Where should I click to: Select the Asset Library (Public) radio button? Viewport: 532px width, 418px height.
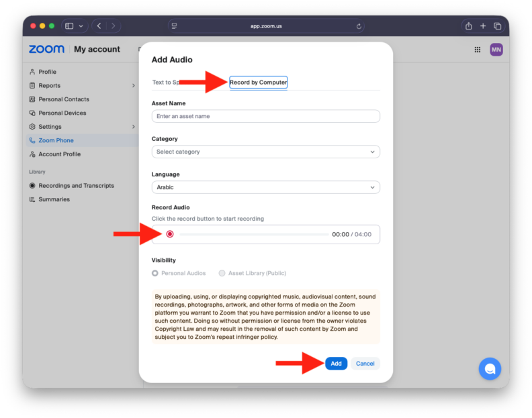click(x=222, y=273)
